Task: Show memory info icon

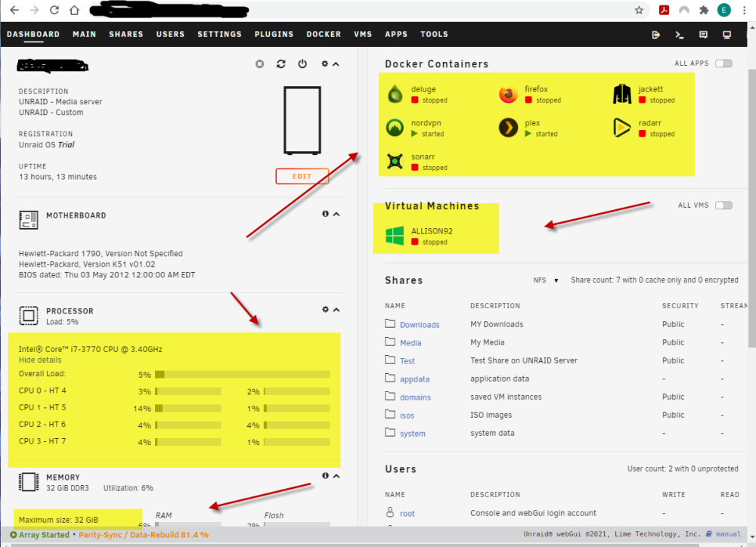Action: tap(325, 476)
